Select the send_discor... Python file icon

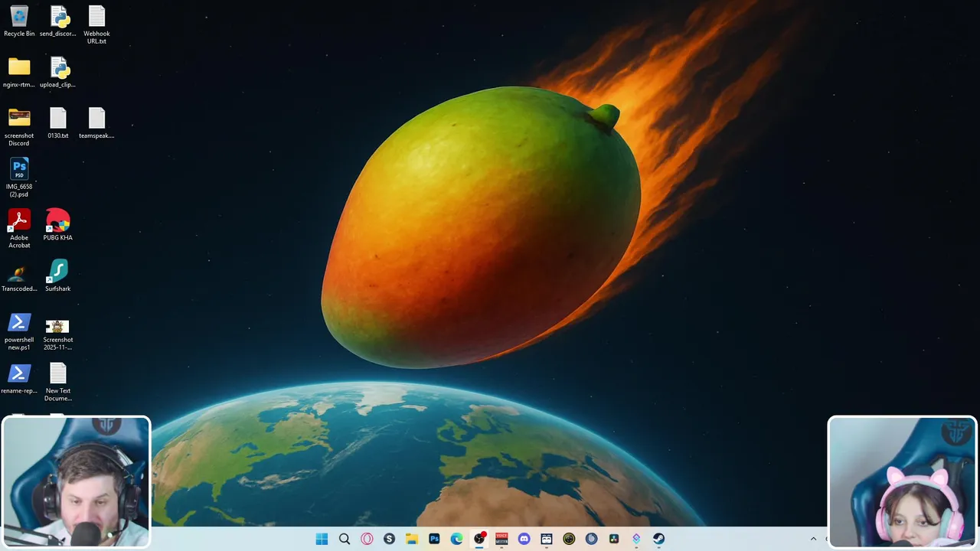pyautogui.click(x=58, y=21)
